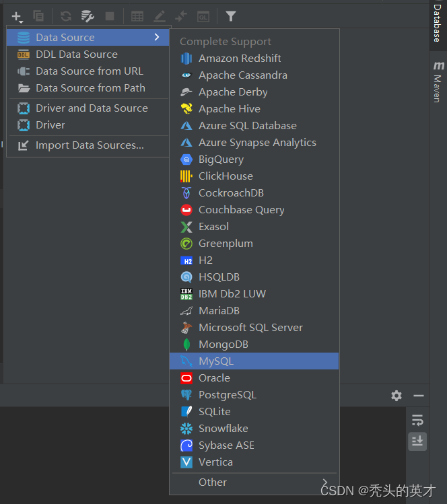
Task: Choose Data Source from Path
Action: click(x=88, y=88)
